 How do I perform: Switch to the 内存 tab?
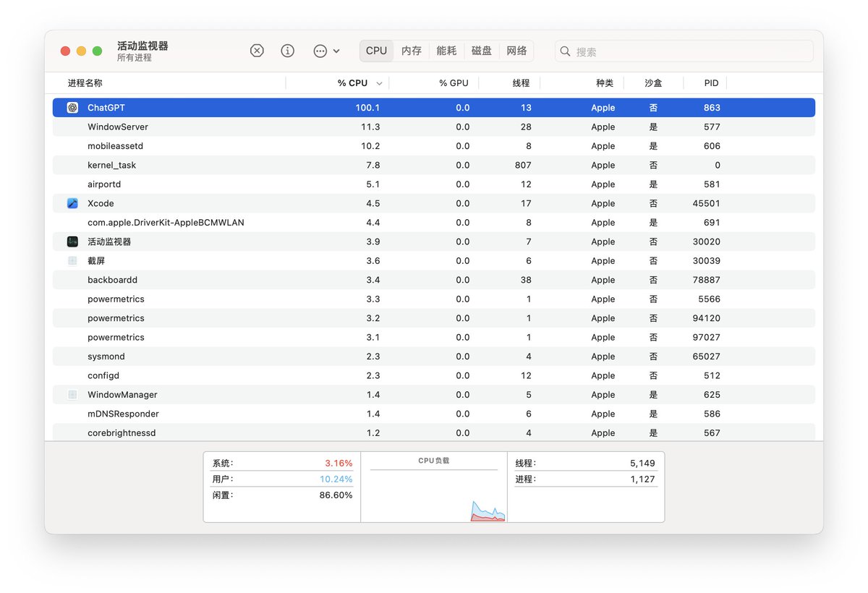pyautogui.click(x=412, y=51)
